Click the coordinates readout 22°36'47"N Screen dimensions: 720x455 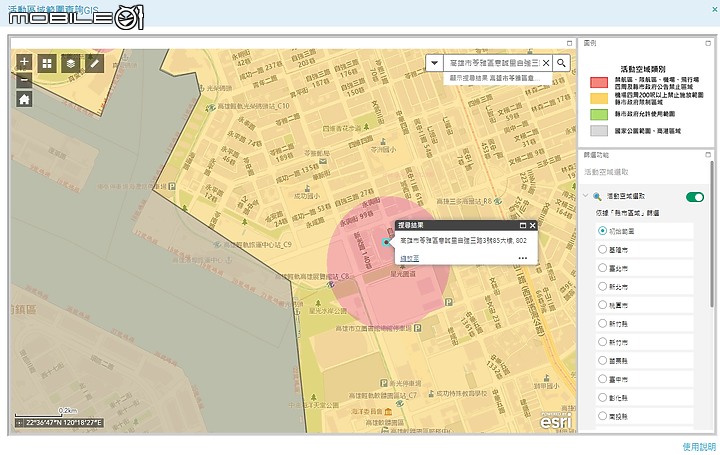click(x=64, y=422)
